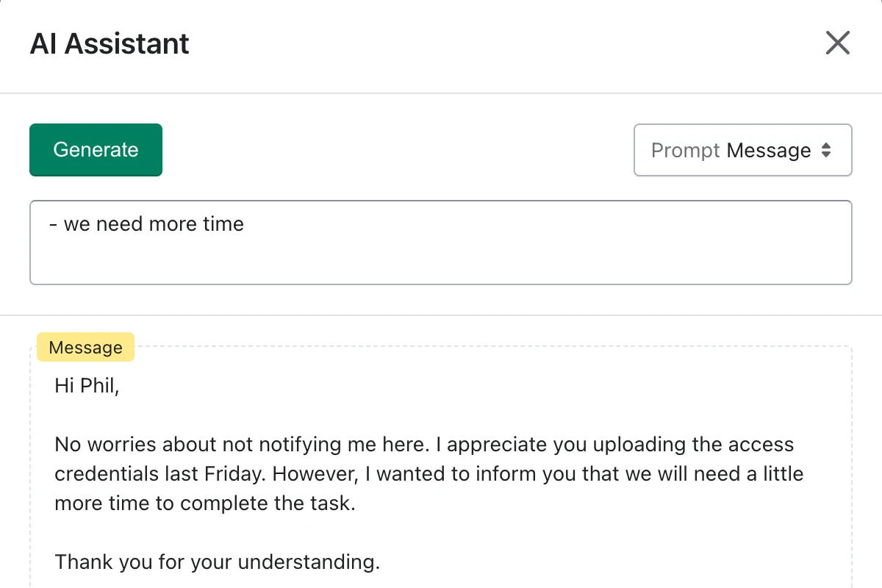Viewport: 882px width, 588px height.
Task: Open the Prompt Message dropdown
Action: 742,150
